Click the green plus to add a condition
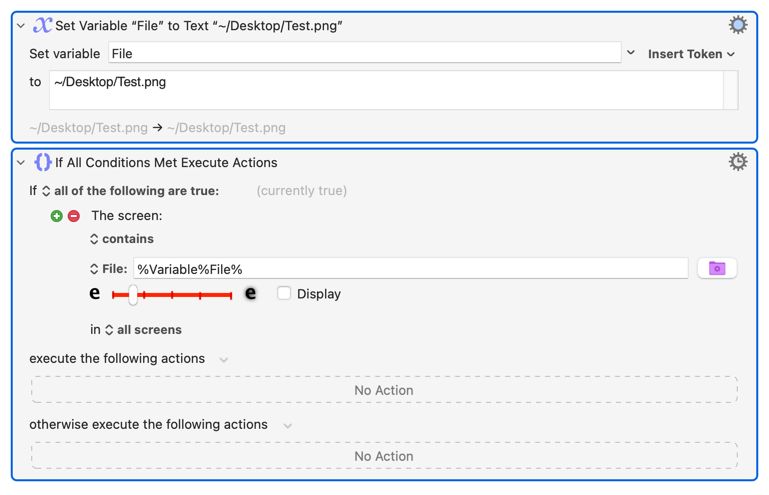Screen dimensions: 769x495 coord(57,216)
